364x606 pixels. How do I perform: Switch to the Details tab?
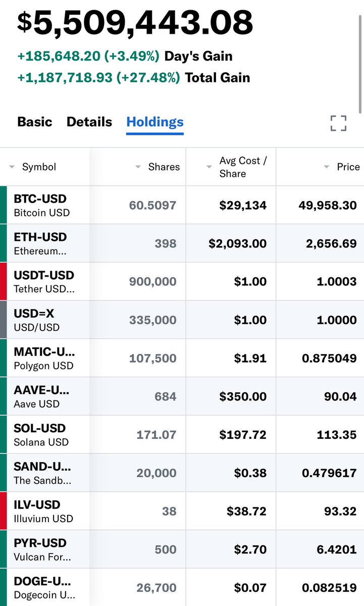click(89, 122)
